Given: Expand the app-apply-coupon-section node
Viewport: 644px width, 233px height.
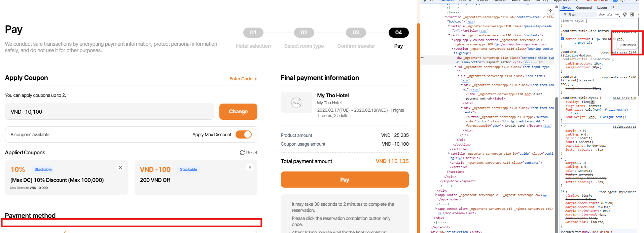Looking at the screenshot, I should (452, 40).
